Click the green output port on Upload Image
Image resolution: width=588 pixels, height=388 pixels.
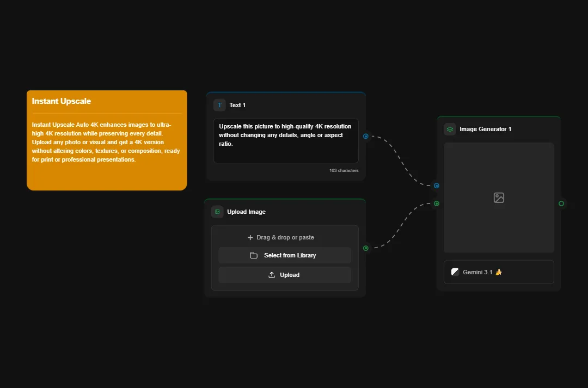click(x=366, y=248)
